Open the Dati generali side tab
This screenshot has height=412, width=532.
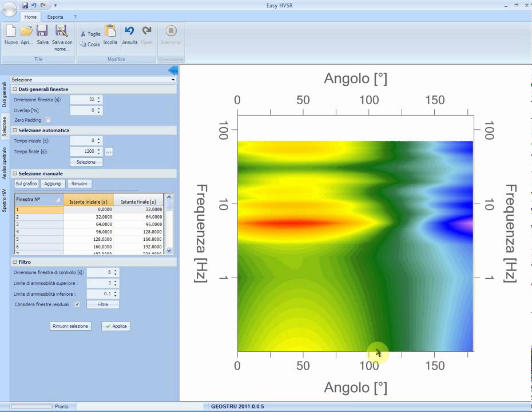pos(4,94)
